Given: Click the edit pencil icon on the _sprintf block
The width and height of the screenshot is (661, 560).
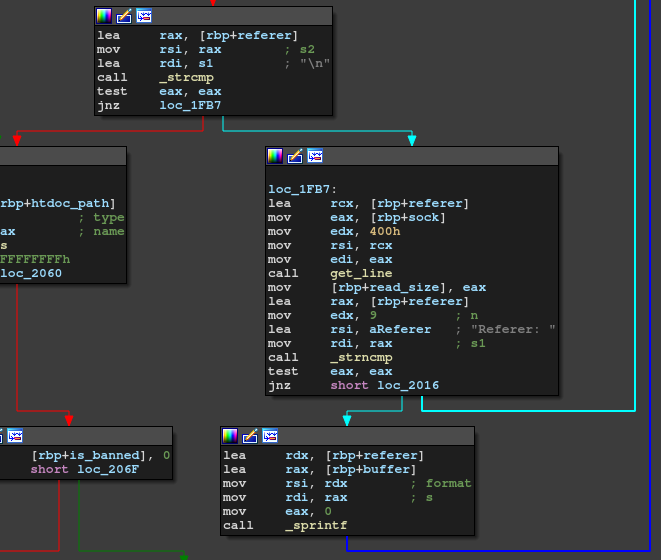Looking at the screenshot, I should [250, 436].
